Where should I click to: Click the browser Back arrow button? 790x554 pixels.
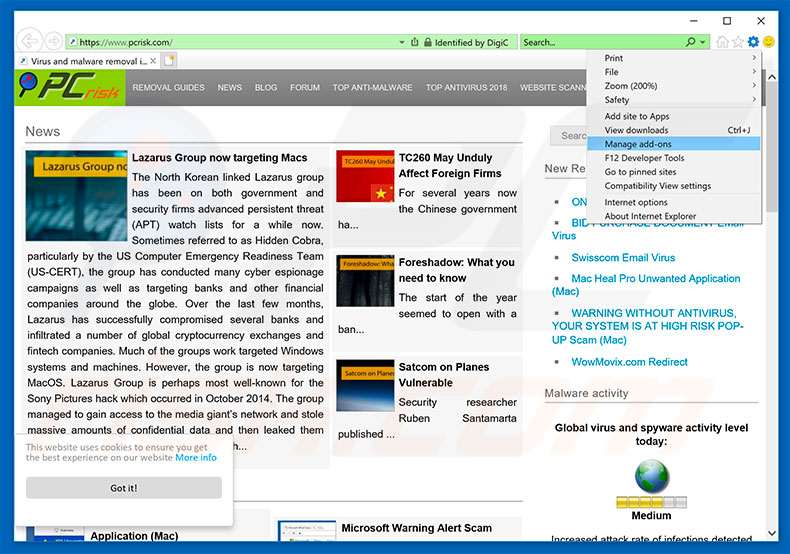point(30,41)
